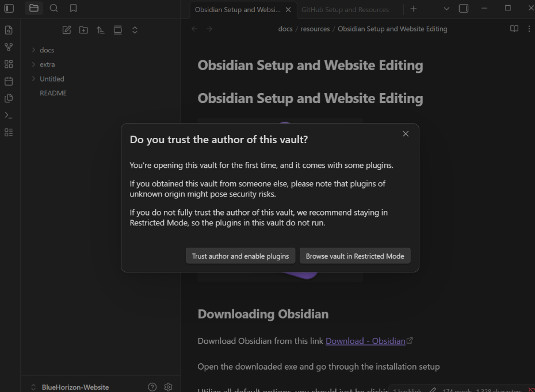Screen dimensions: 535x392
Task: Open graph view from ribbon
Action: [9, 47]
